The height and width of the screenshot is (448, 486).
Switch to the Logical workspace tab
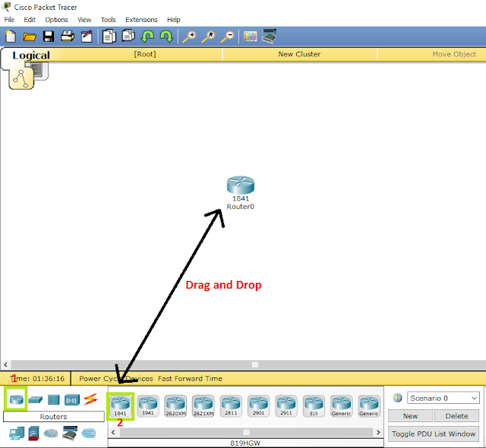(31, 55)
